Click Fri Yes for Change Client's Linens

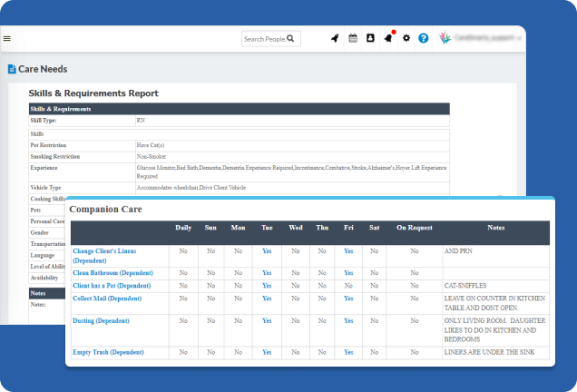[x=348, y=251]
